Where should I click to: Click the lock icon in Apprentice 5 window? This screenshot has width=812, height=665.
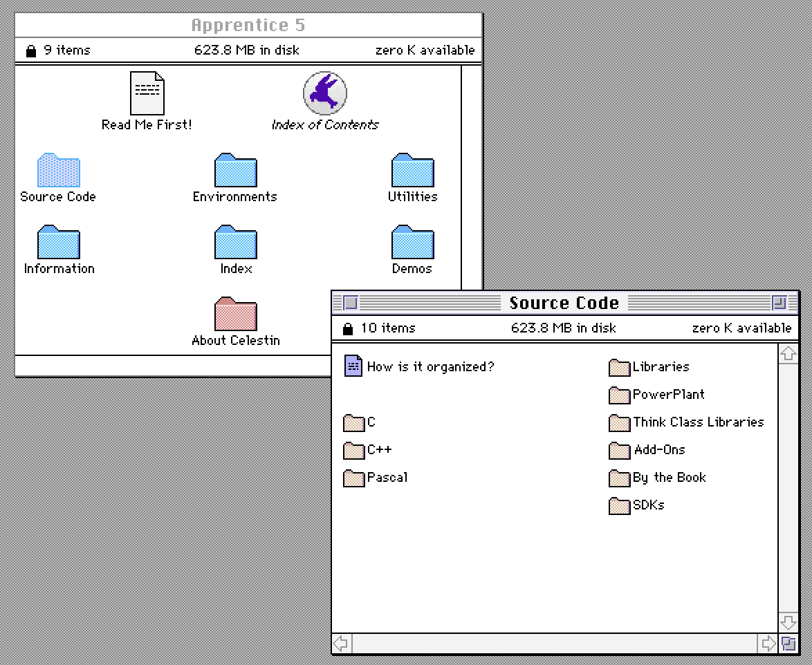(31, 50)
